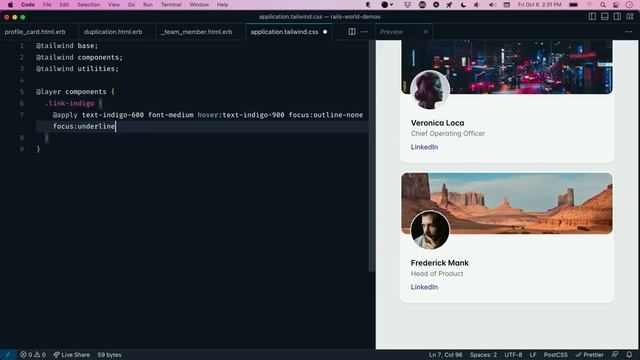This screenshot has height=360, width=640.
Task: Open Preview panel more actions menu
Action: tap(629, 32)
